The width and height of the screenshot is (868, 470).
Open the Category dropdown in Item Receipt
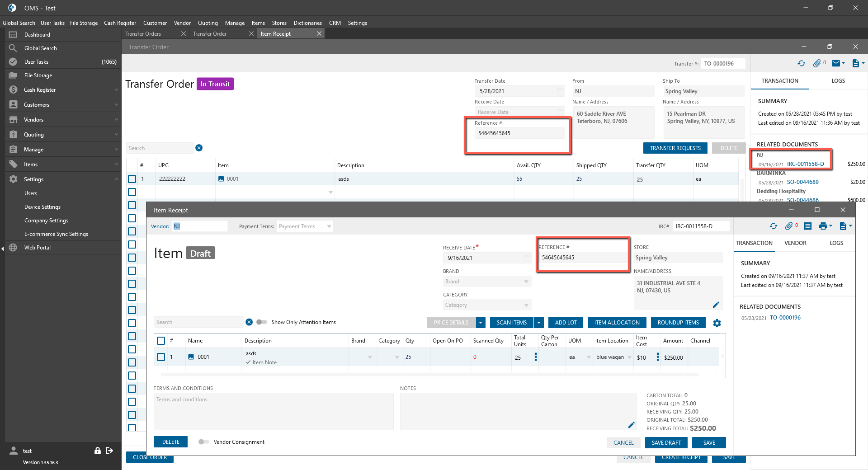526,305
